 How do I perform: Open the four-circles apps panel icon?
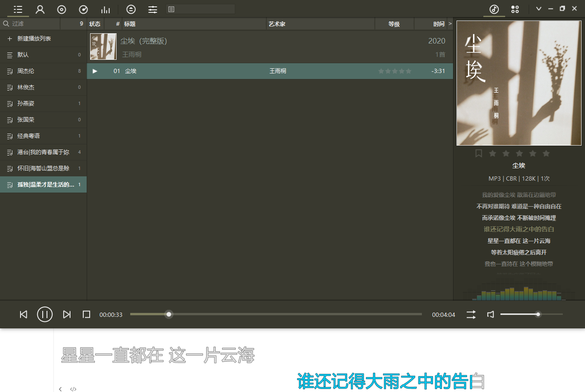515,9
